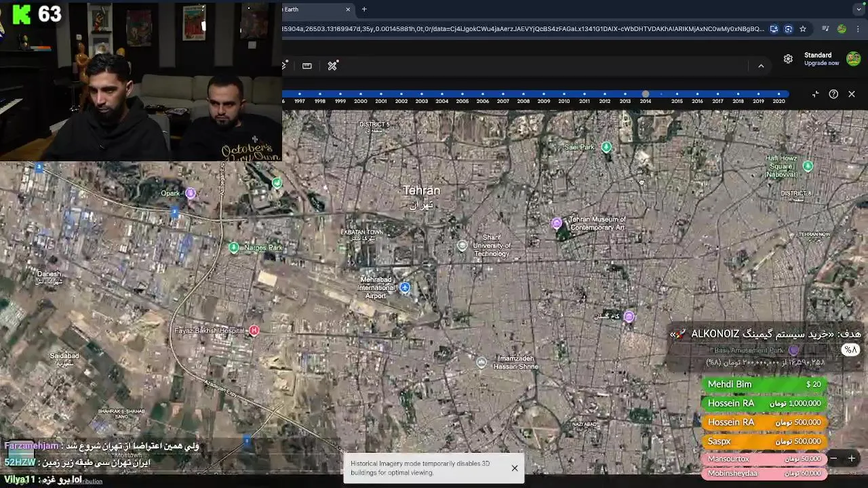The width and height of the screenshot is (868, 488).
Task: Zoom out with the map minus button
Action: coord(833,459)
